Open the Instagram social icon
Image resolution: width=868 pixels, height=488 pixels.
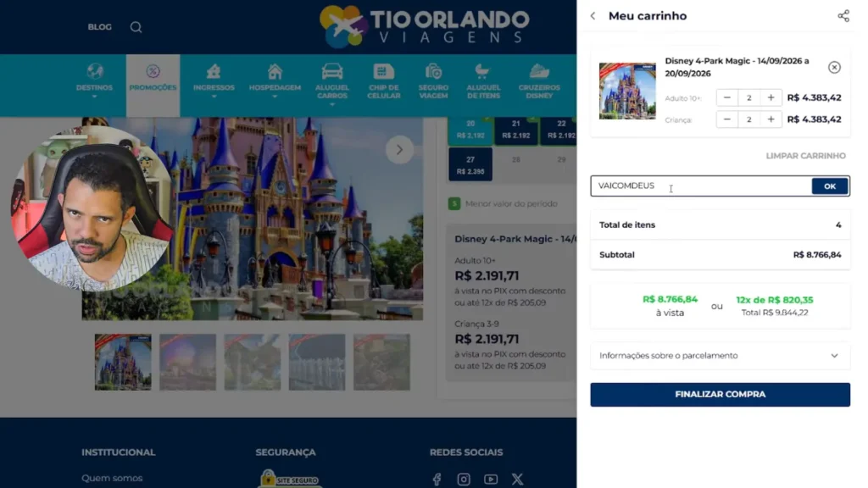click(464, 480)
